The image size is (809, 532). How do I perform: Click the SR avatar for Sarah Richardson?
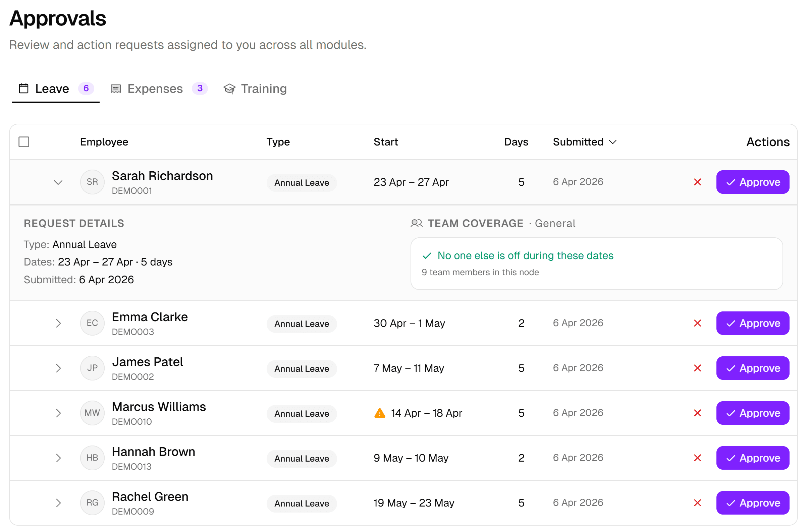click(92, 182)
